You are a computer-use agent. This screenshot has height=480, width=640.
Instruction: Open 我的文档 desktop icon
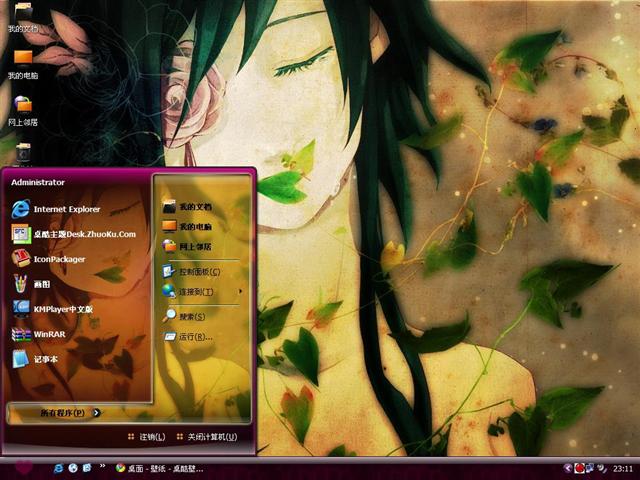click(23, 17)
